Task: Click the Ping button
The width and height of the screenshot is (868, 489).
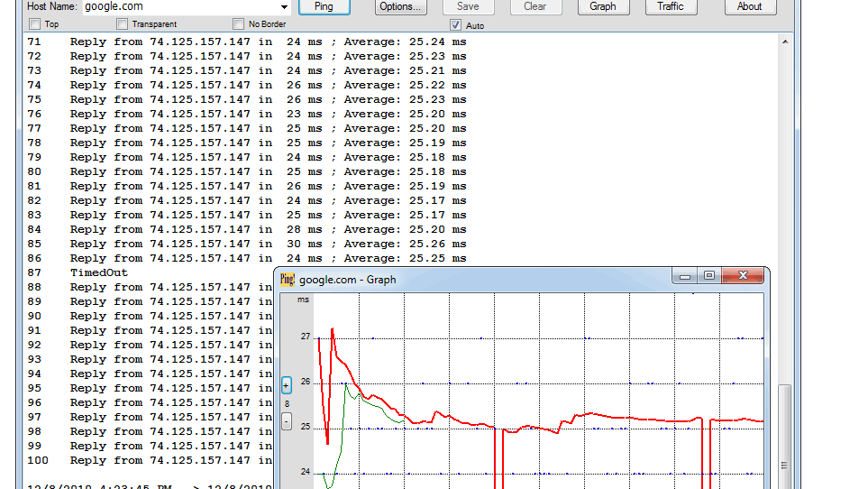Action: pyautogui.click(x=324, y=6)
